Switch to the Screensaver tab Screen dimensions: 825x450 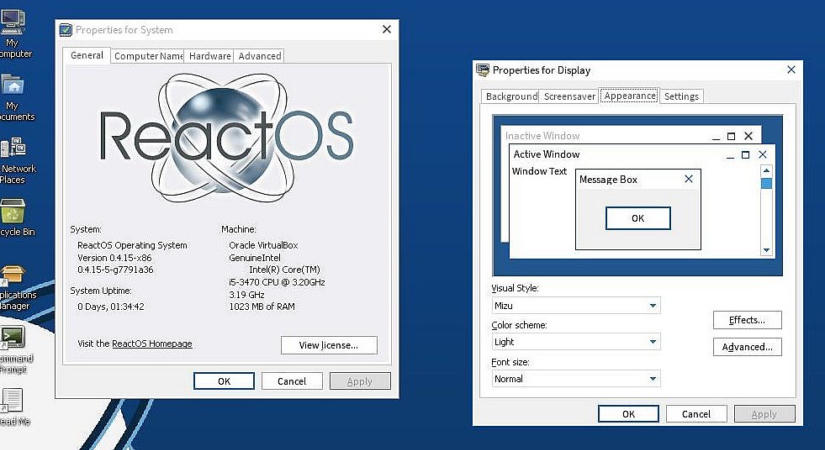coord(569,96)
